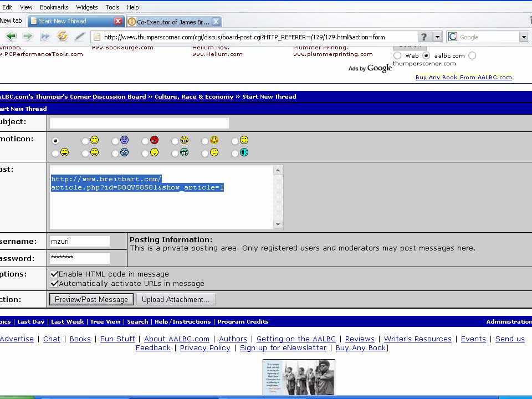
Task: Click the Password input field
Action: [80, 258]
